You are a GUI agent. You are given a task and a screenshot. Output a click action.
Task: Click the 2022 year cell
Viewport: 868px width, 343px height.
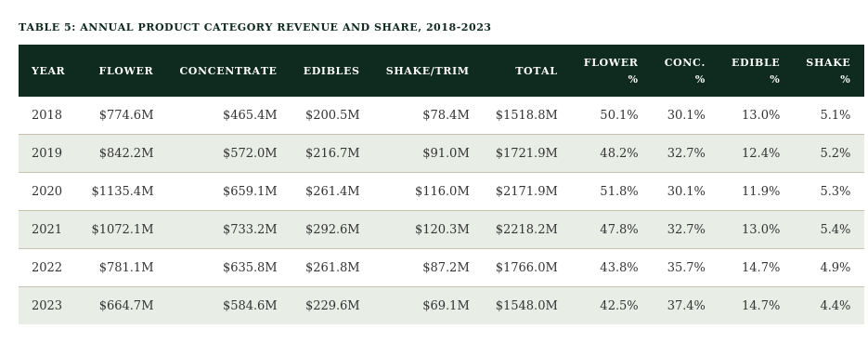point(46,268)
